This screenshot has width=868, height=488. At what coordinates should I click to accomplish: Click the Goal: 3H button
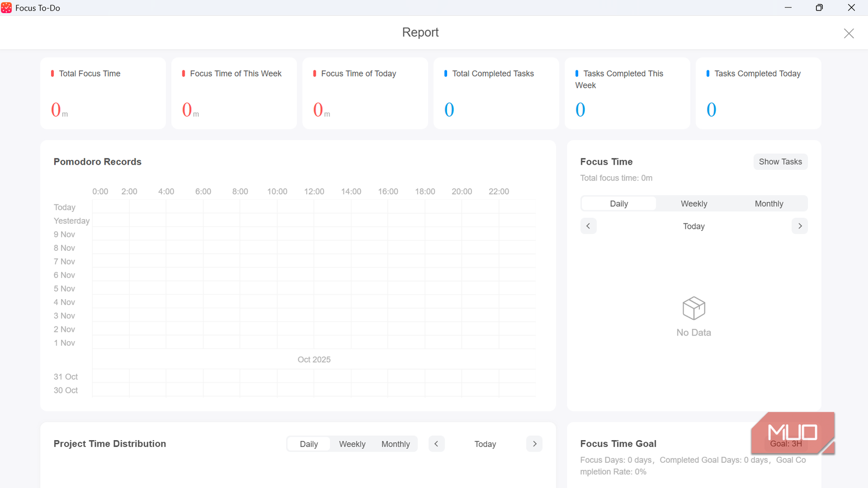pos(786,444)
